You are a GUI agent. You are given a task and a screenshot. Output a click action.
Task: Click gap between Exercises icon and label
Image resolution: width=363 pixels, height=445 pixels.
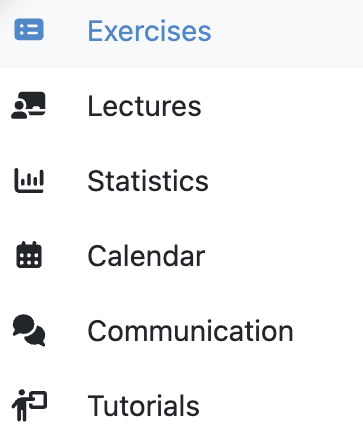[66, 30]
